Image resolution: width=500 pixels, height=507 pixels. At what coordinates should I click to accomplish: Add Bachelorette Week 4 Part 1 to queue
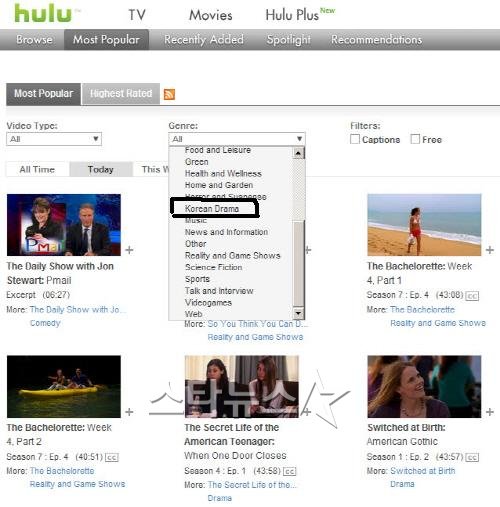pos(490,250)
